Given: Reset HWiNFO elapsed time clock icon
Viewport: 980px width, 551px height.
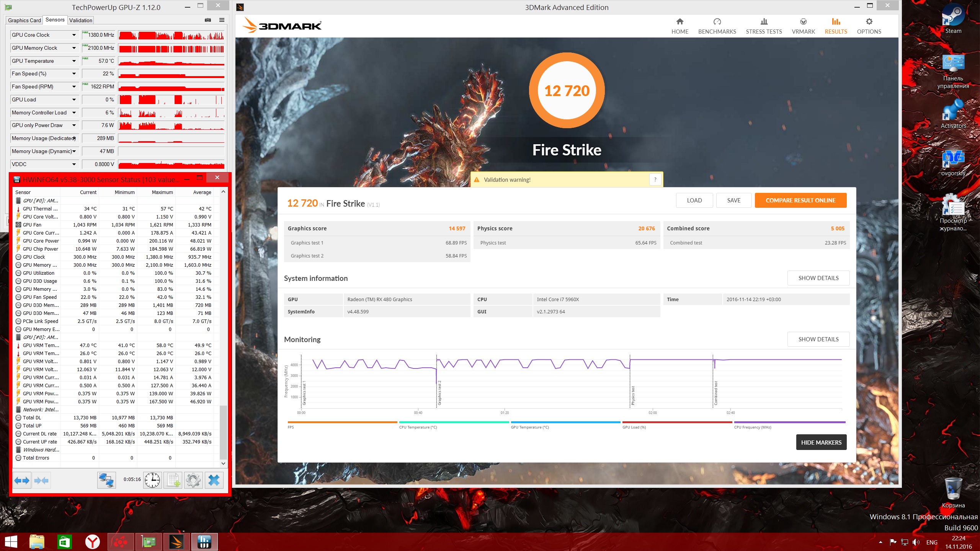Looking at the screenshot, I should (152, 480).
